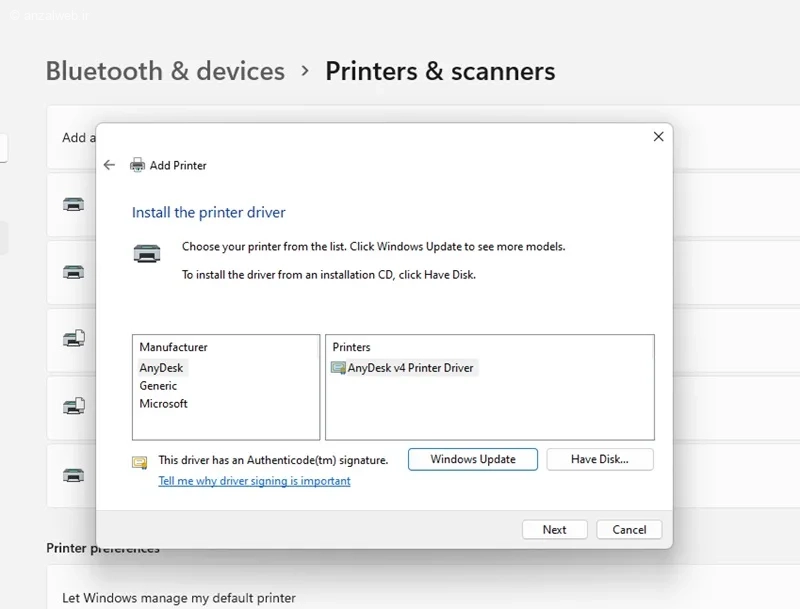The image size is (800, 609).
Task: Click the AnyDesk v4 Printer Driver certificate icon
Action: (x=338, y=368)
